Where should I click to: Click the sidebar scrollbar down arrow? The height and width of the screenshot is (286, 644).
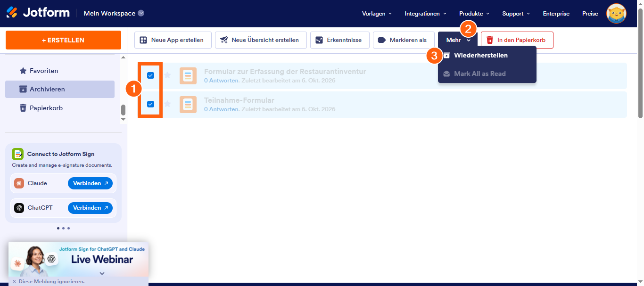[x=124, y=119]
